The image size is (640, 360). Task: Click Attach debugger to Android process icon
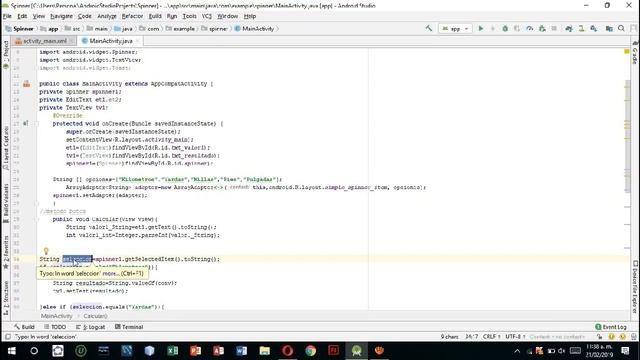click(542, 28)
